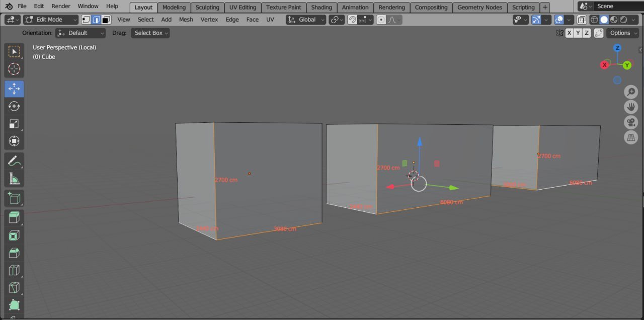Switch perspective/orthographic with grid icon
This screenshot has width=644, height=320.
point(631,137)
